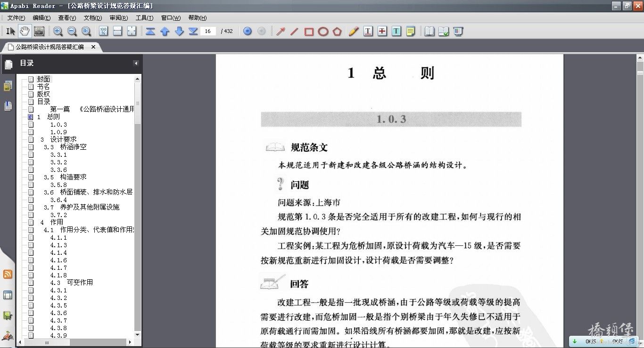Select 3.7 养护及其他附属设施 entry
Viewport: 644px width, 348px height.
(82, 207)
